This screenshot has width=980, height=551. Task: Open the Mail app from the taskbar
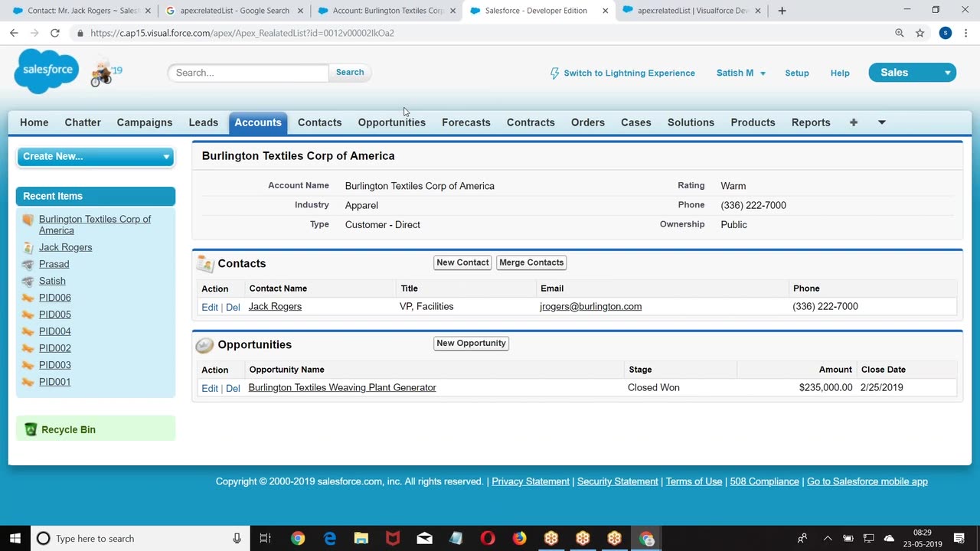[x=425, y=538]
